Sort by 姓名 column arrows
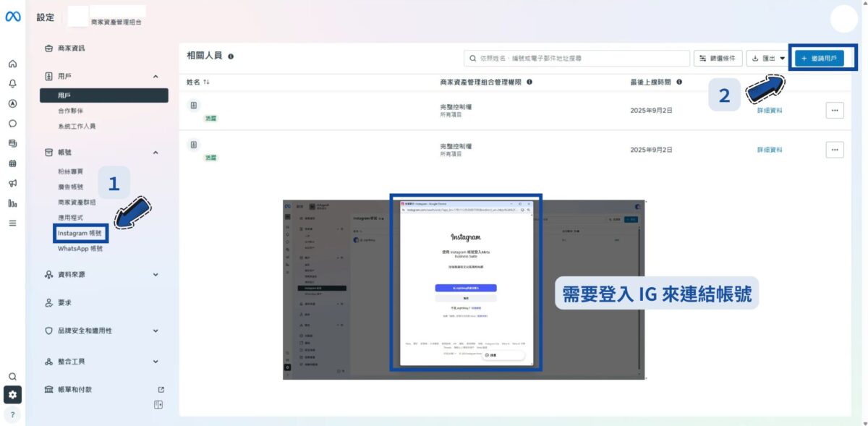 tap(206, 82)
